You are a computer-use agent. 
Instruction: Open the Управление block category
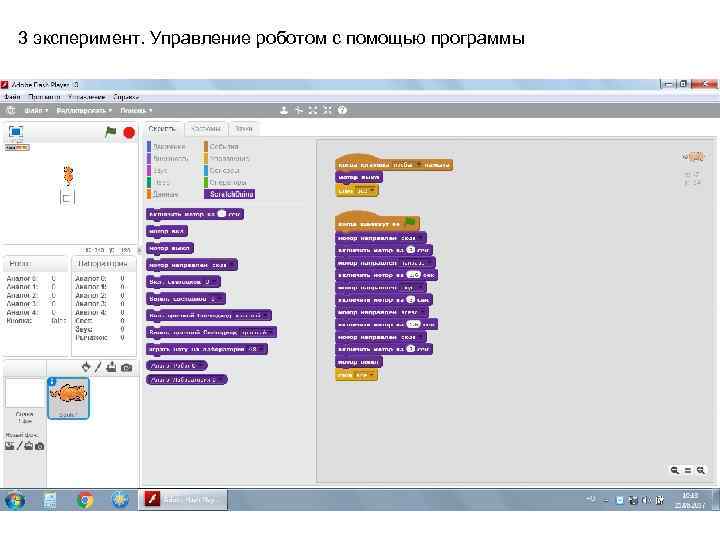[229, 158]
